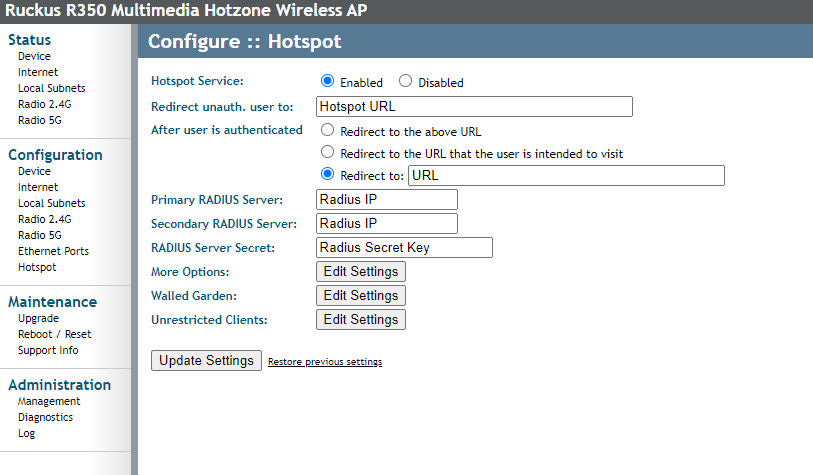Enable the Hotspot Service radio button
813x475 pixels.
pyautogui.click(x=327, y=82)
